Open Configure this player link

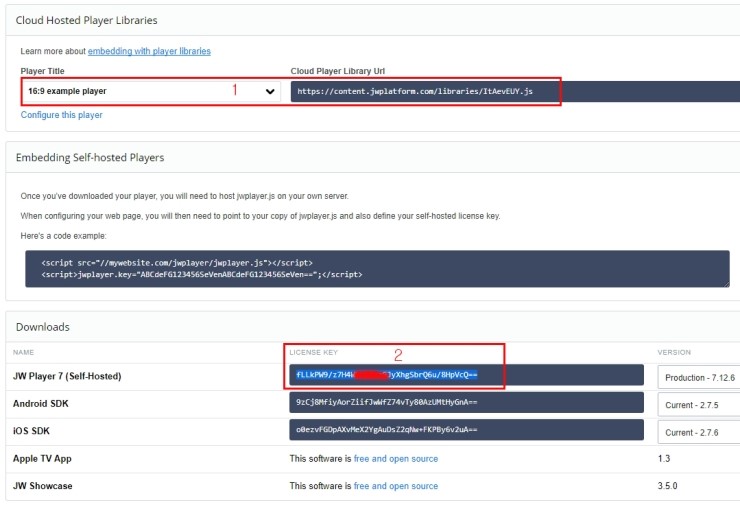click(x=61, y=115)
